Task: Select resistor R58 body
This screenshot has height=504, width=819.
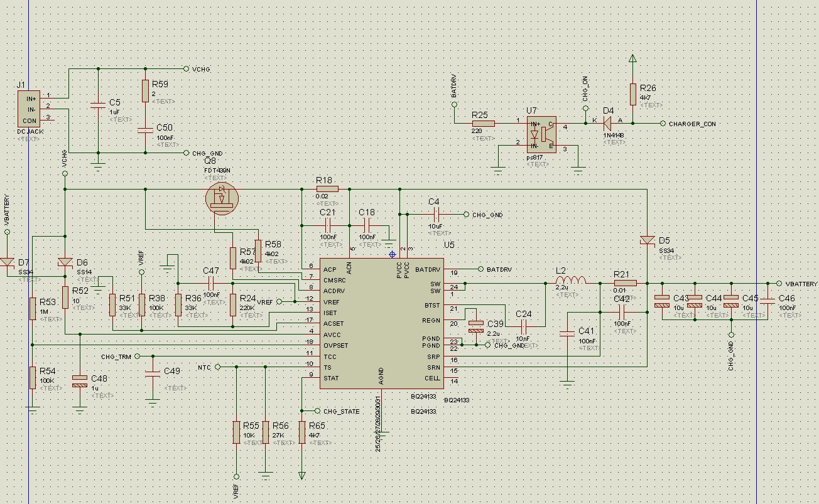Action: click(x=258, y=250)
